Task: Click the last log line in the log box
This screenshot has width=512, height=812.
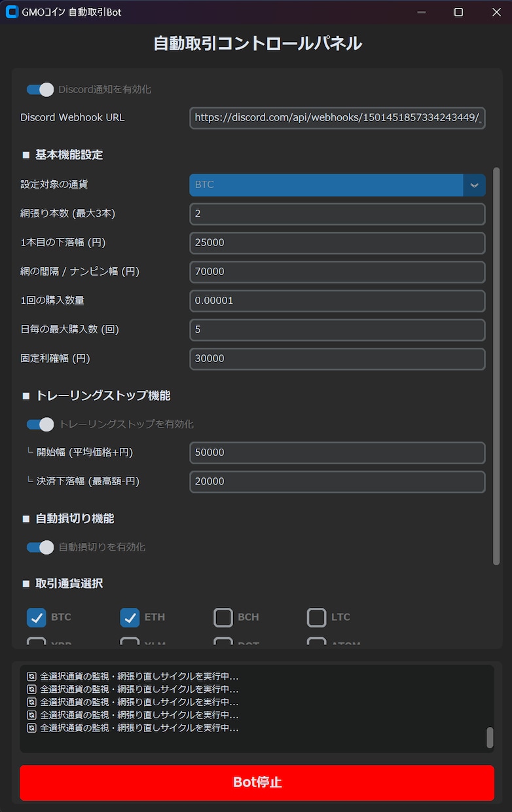Action: (x=132, y=728)
